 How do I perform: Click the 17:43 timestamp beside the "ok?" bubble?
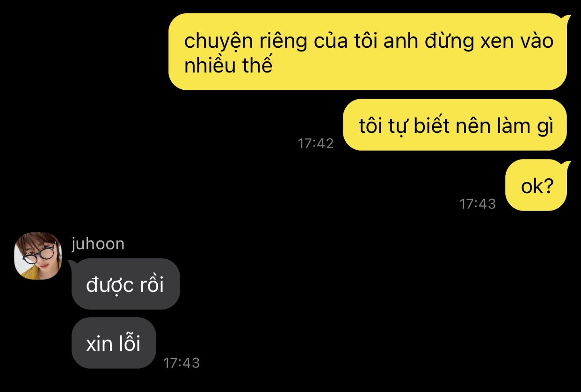tap(478, 203)
